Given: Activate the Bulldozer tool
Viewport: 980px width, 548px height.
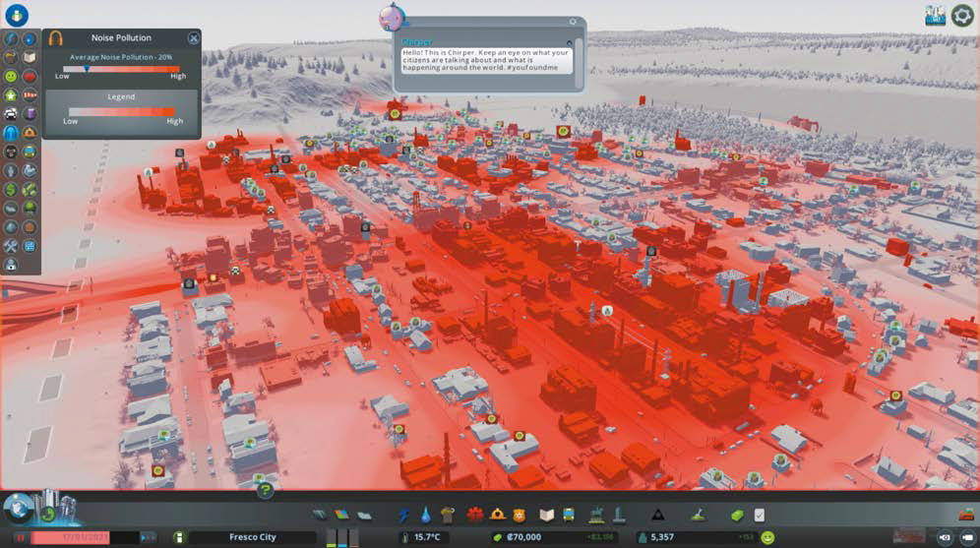Looking at the screenshot, I should pos(966,515).
